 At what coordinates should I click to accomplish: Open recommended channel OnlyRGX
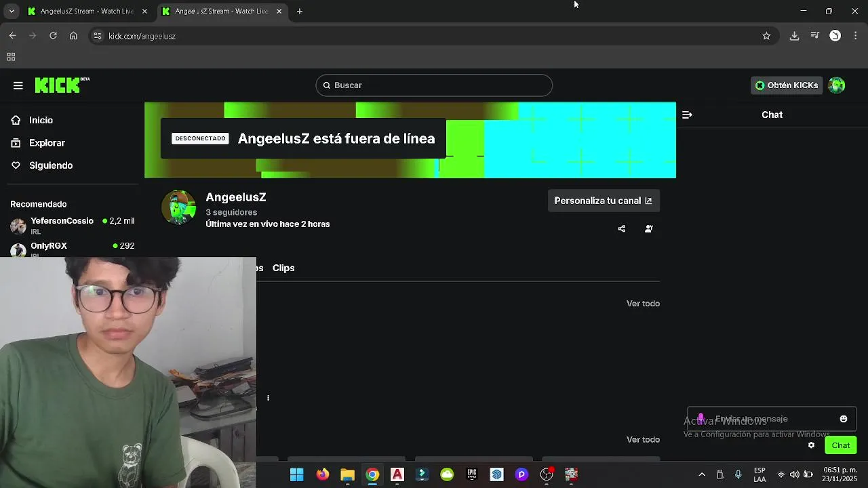(x=72, y=249)
